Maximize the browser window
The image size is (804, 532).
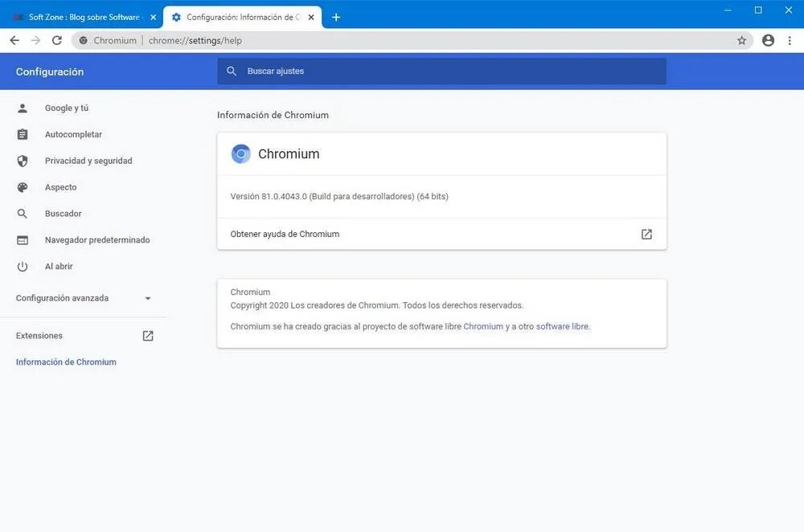(x=758, y=10)
